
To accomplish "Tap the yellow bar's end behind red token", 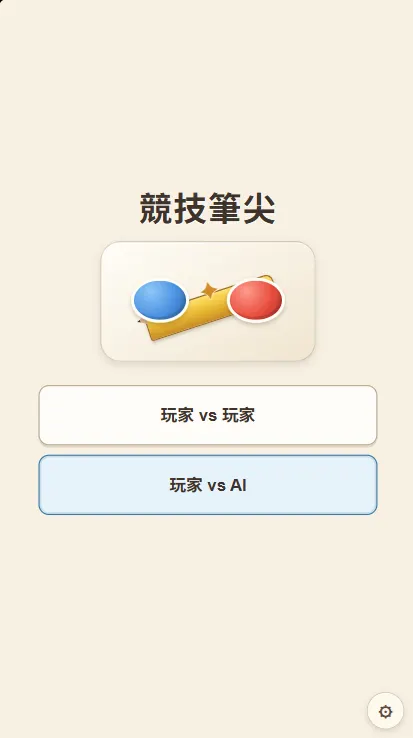I will coord(268,279).
